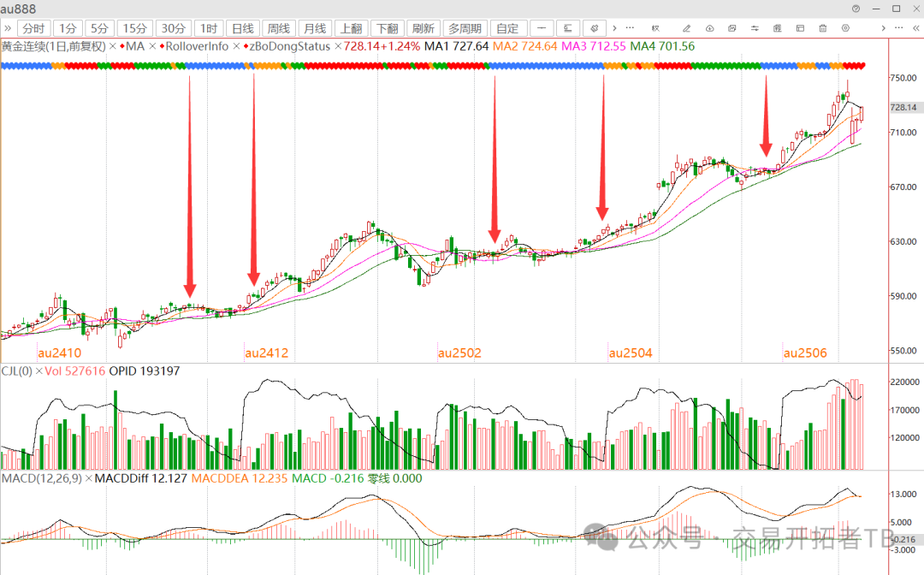This screenshot has height=575, width=924.
Task: Click the 刷新 refresh button
Action: [x=423, y=28]
